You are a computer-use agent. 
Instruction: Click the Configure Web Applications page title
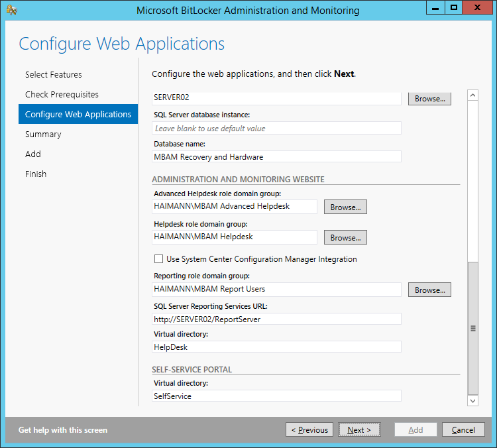(x=122, y=44)
